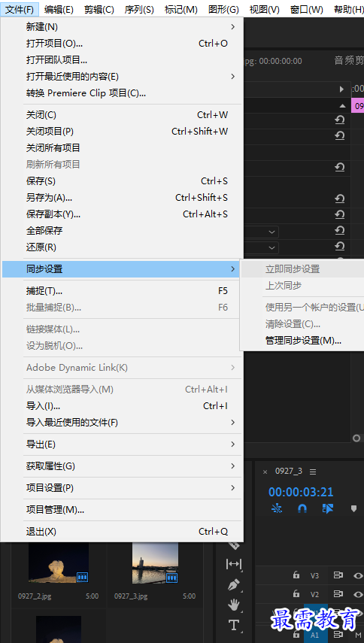Viewport: 364px width, 643px height.
Task: Choose 还原(R) menu entry
Action: point(121,247)
